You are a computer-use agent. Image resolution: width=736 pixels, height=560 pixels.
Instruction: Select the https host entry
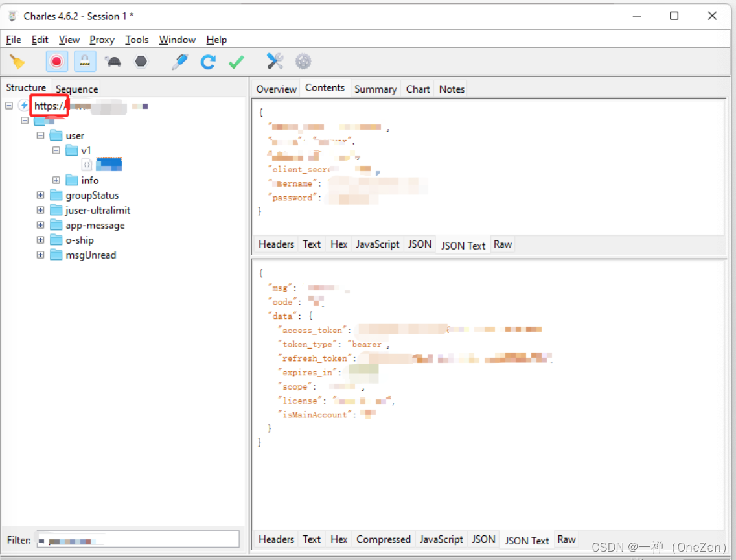tap(82, 106)
